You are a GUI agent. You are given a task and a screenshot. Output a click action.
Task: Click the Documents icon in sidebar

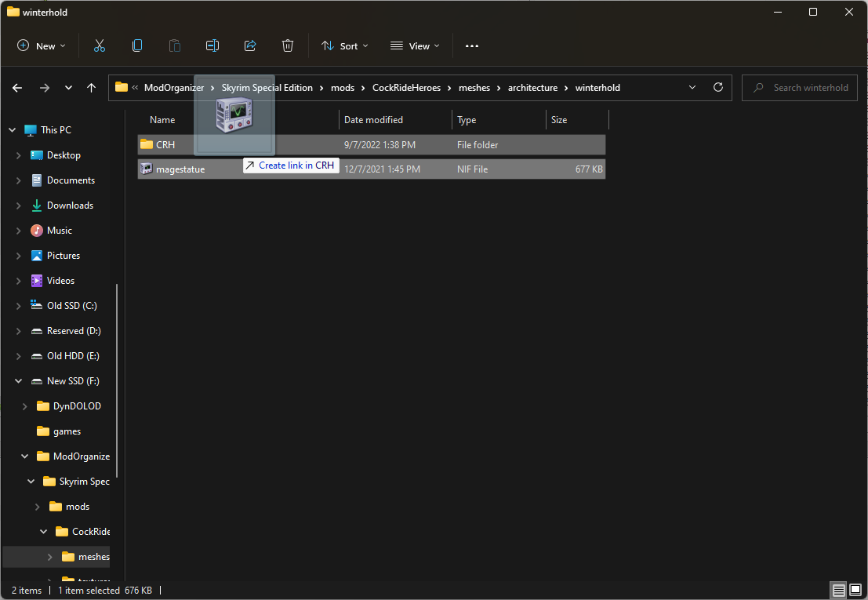pyautogui.click(x=37, y=180)
